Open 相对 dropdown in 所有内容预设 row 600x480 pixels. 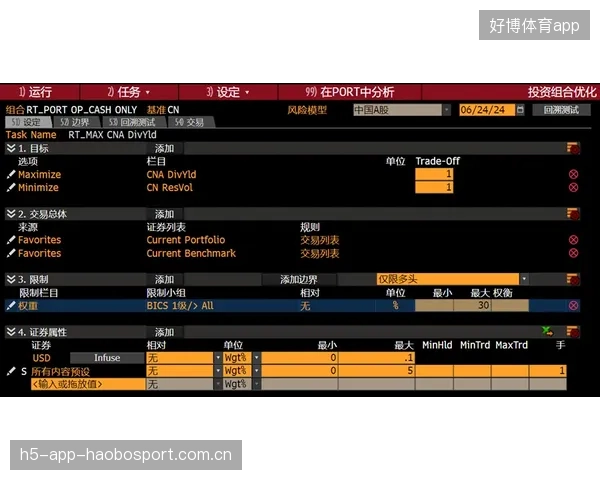tap(218, 371)
